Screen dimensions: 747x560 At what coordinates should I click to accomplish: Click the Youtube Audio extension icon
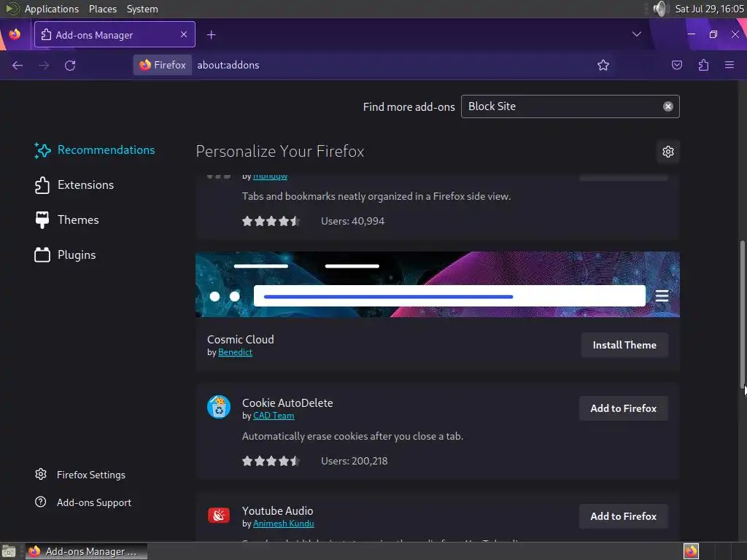click(219, 516)
